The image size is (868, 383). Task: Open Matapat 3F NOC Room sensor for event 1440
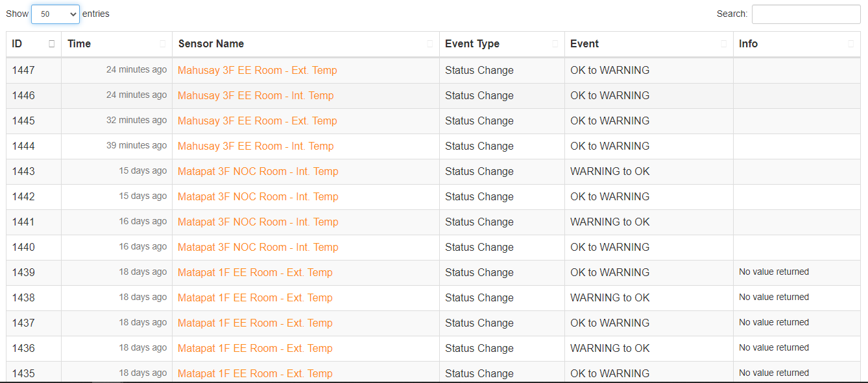pyautogui.click(x=258, y=247)
